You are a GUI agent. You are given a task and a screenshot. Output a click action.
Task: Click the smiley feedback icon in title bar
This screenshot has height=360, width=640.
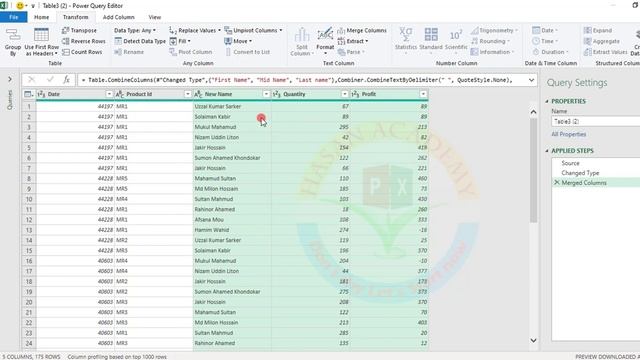point(20,6)
